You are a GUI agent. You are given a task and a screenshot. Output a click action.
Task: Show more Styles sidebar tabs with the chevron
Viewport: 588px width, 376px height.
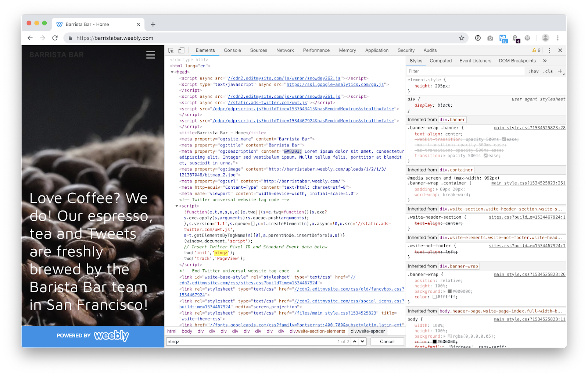point(545,61)
